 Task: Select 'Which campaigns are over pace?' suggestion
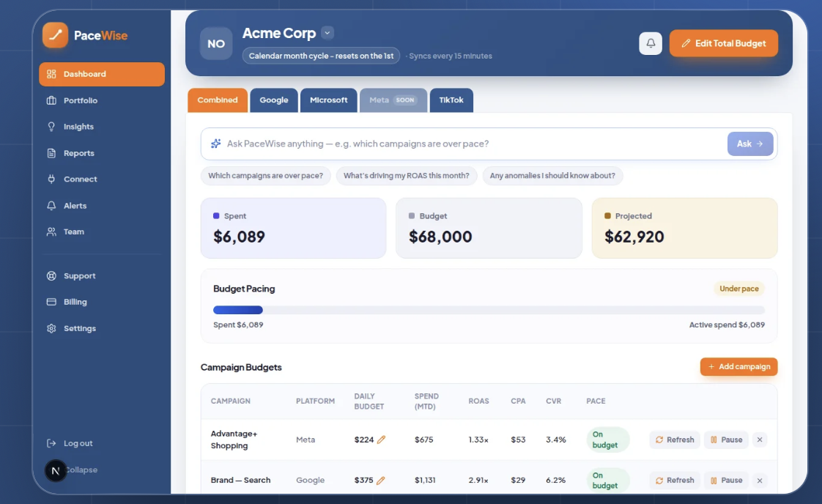(x=266, y=176)
